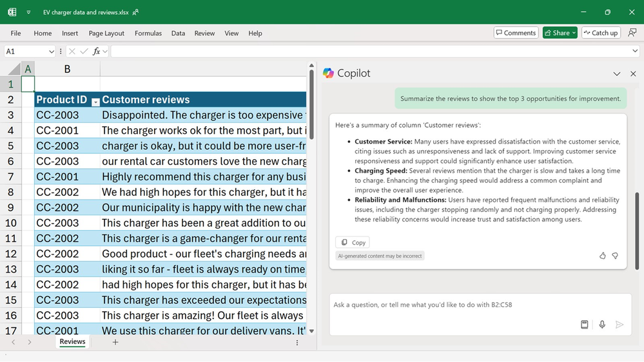Screen dimensions: 644x362
Task: Open the View tab
Action: [x=231, y=33]
